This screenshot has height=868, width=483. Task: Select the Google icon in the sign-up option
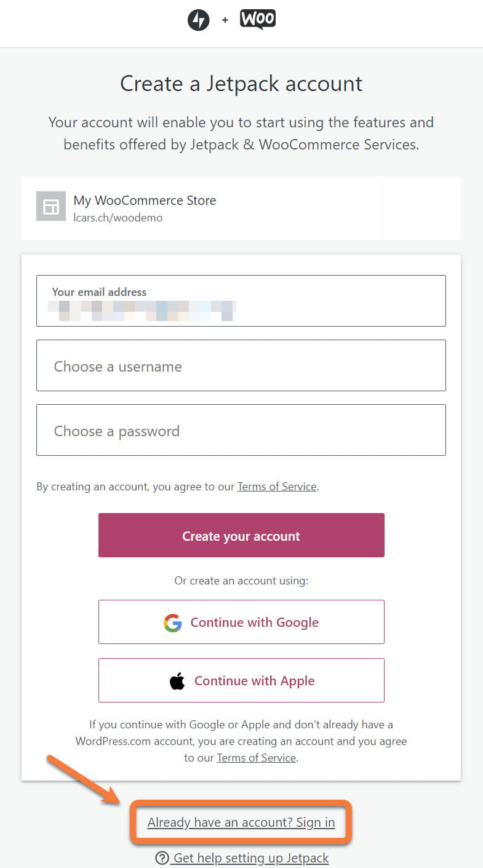pyautogui.click(x=172, y=623)
